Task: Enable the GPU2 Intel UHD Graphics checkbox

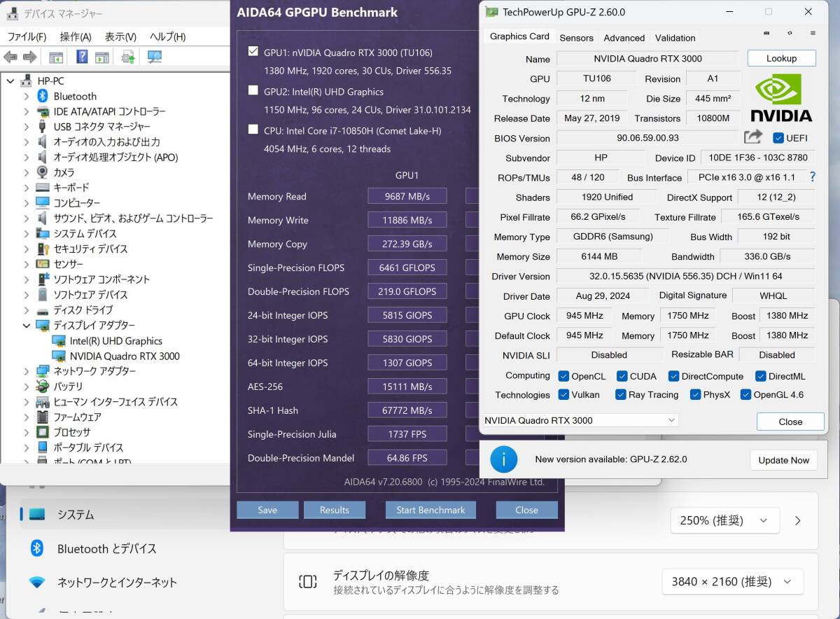Action: pyautogui.click(x=253, y=91)
